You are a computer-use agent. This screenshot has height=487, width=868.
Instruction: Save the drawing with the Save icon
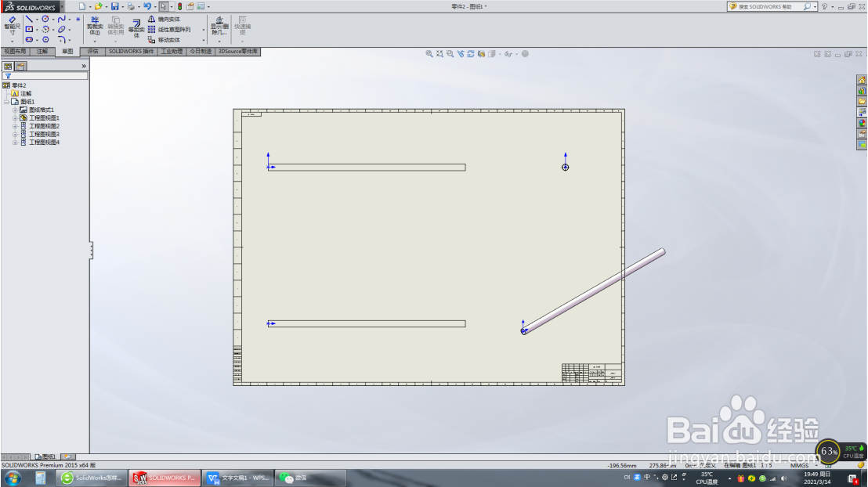114,6
